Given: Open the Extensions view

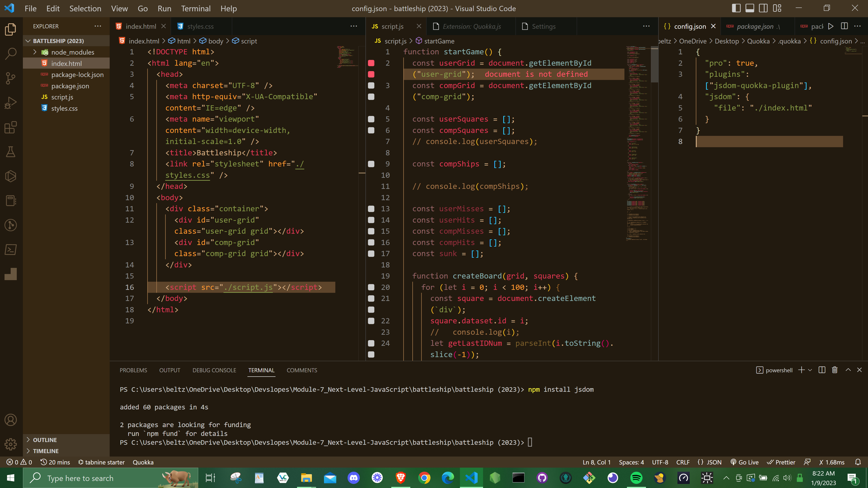Looking at the screenshot, I should coord(10,127).
